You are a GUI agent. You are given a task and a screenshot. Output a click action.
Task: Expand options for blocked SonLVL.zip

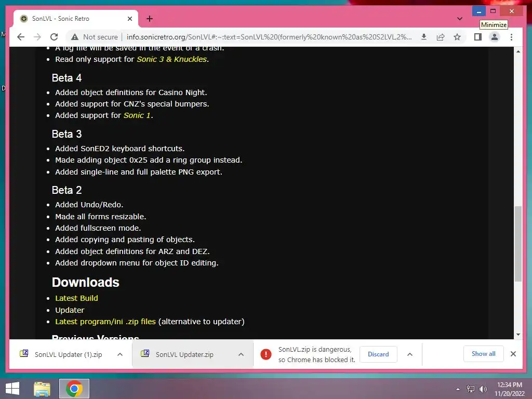[410, 354]
